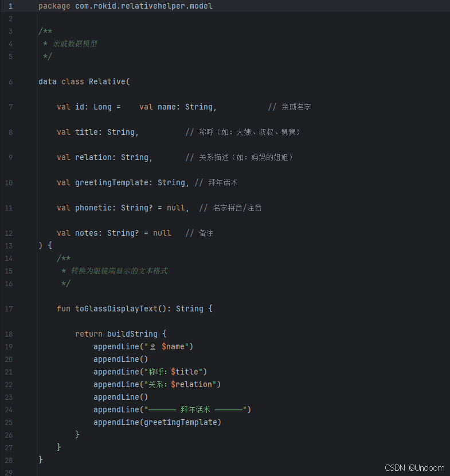Click the comment '// 备注'

coord(199,233)
